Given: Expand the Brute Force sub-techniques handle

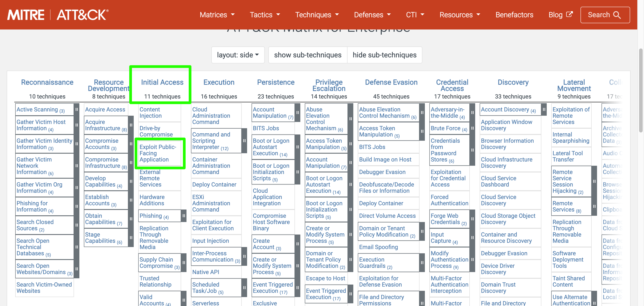Looking at the screenshot, I should click(472, 128).
